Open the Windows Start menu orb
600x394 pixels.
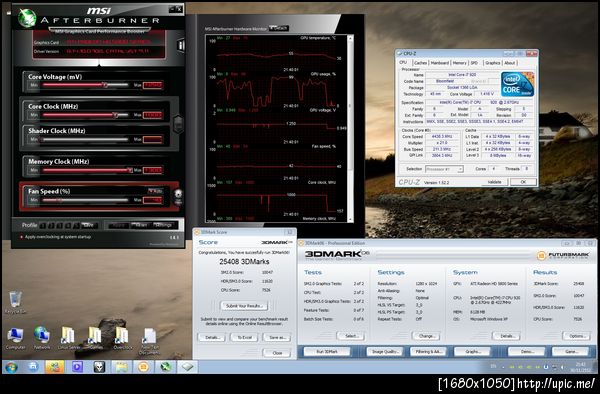pyautogui.click(x=11, y=367)
